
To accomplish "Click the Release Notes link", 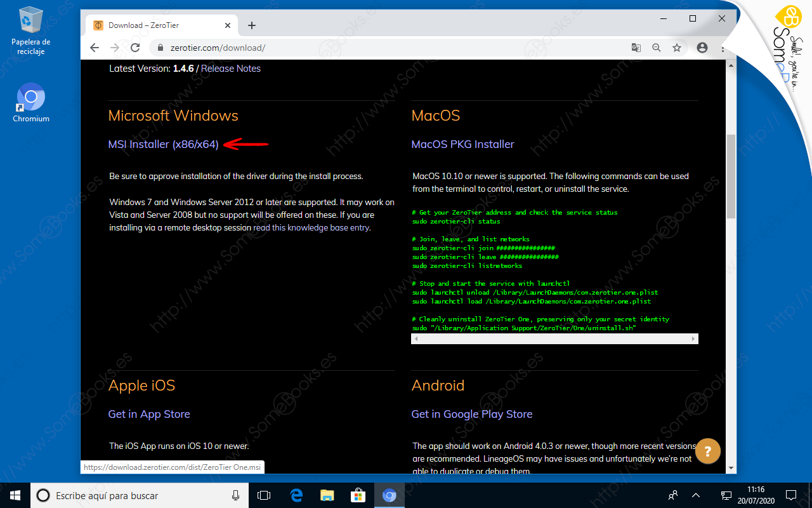I will click(230, 68).
